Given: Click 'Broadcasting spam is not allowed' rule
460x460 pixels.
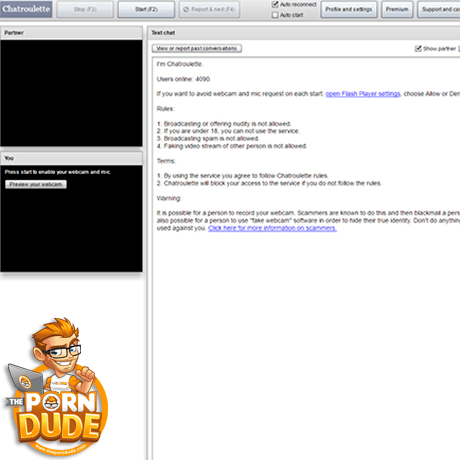Looking at the screenshot, I should tap(208, 138).
